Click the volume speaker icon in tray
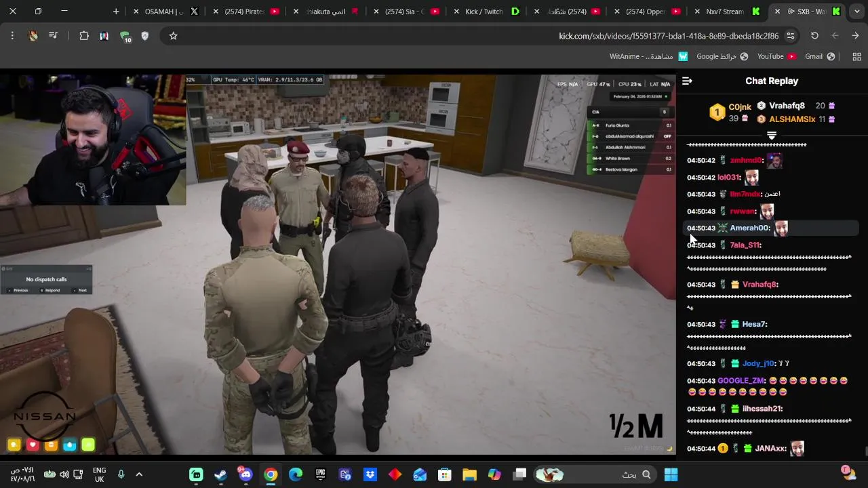This screenshot has height=488, width=868. [64, 474]
